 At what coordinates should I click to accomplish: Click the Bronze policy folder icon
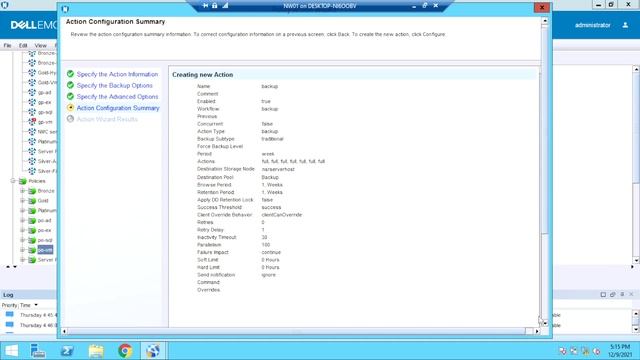tap(32, 191)
